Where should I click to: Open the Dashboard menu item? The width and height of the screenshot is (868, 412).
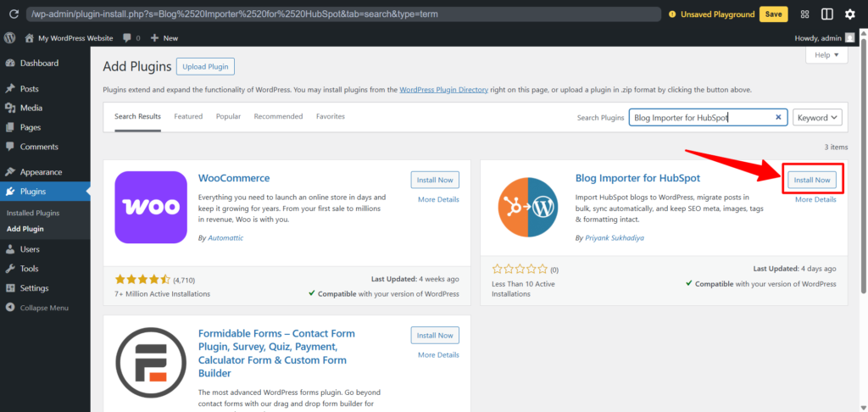click(x=39, y=64)
